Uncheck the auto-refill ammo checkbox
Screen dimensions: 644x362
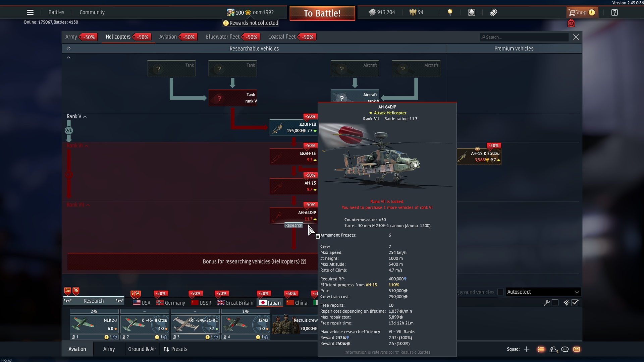coord(575,303)
